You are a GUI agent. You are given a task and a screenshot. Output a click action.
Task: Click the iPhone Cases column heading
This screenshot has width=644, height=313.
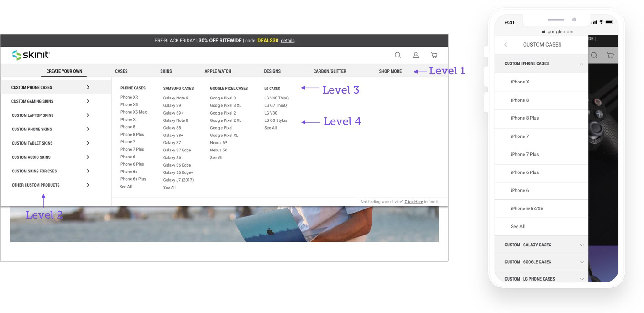pyautogui.click(x=132, y=88)
